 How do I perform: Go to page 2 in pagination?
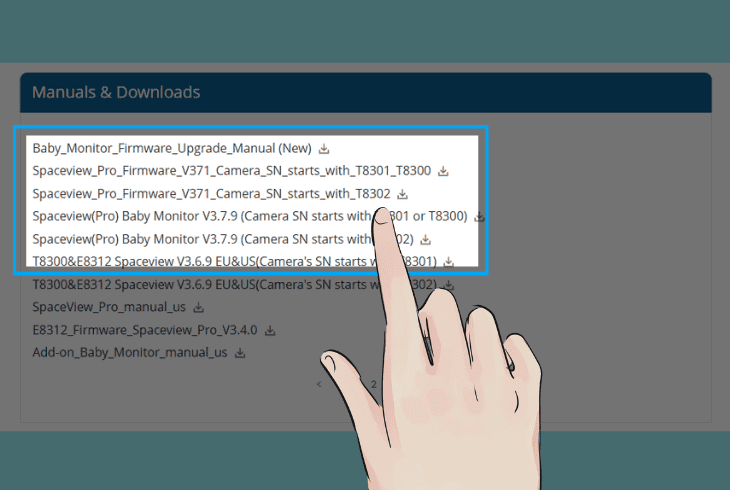(373, 384)
